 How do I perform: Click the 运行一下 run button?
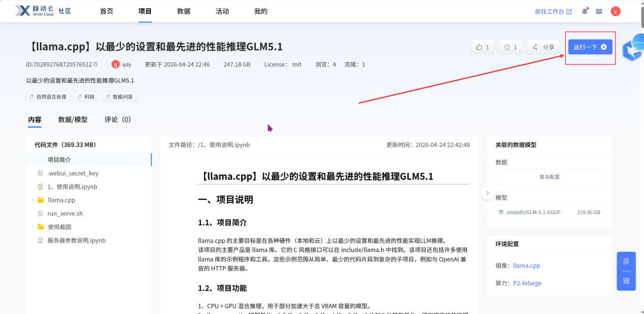click(590, 47)
